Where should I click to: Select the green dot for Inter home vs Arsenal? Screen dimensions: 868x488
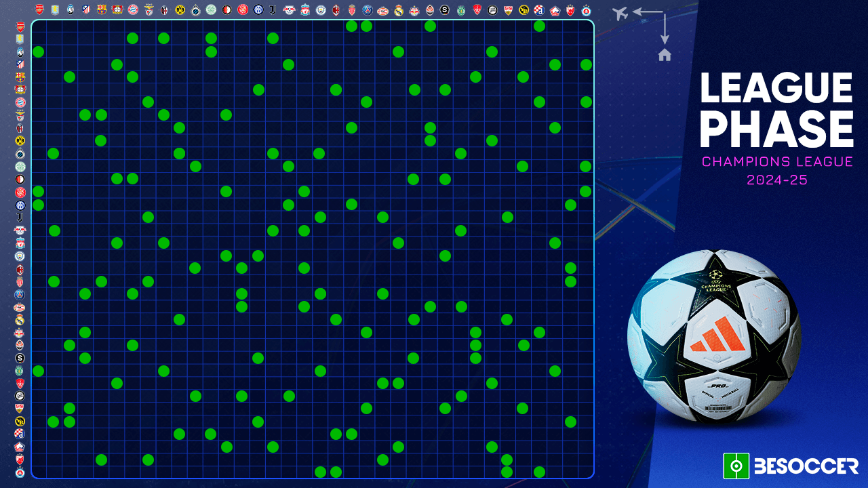click(x=39, y=205)
